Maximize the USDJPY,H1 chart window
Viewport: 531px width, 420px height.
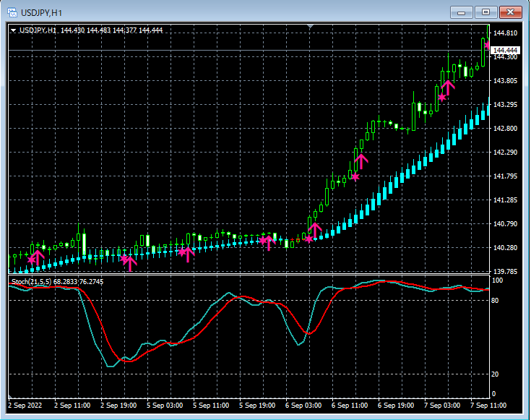coord(485,12)
